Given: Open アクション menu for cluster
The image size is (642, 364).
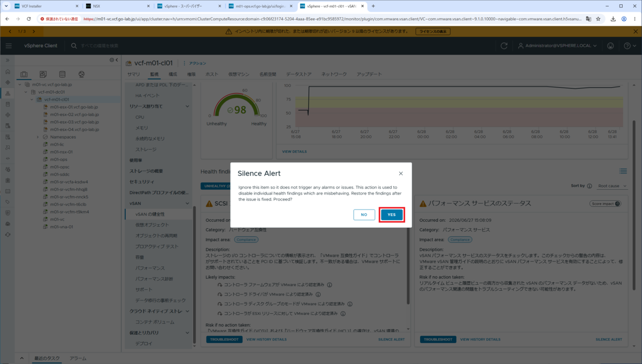Looking at the screenshot, I should (195, 63).
